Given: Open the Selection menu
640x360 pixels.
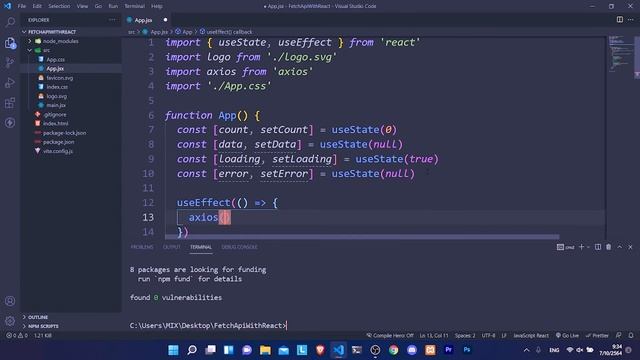Looking at the screenshot, I should point(59,6).
